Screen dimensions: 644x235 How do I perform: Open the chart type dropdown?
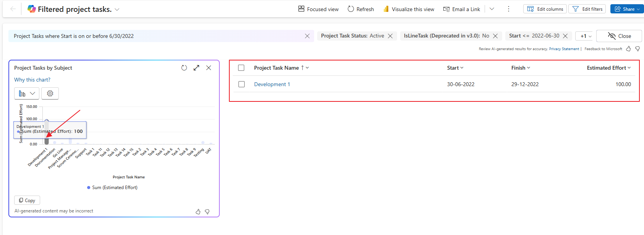26,93
